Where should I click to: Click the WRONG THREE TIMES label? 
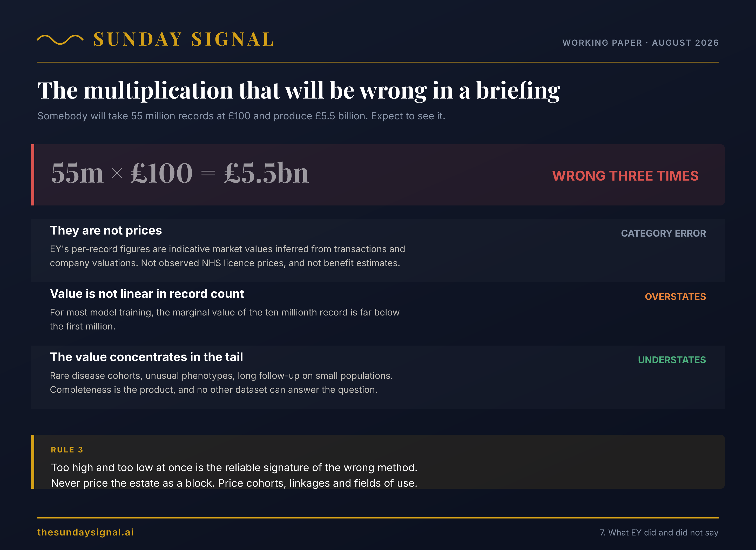(x=625, y=176)
